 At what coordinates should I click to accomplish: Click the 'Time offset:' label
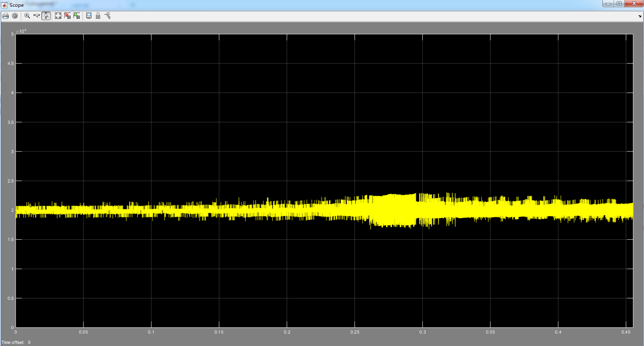pyautogui.click(x=13, y=342)
